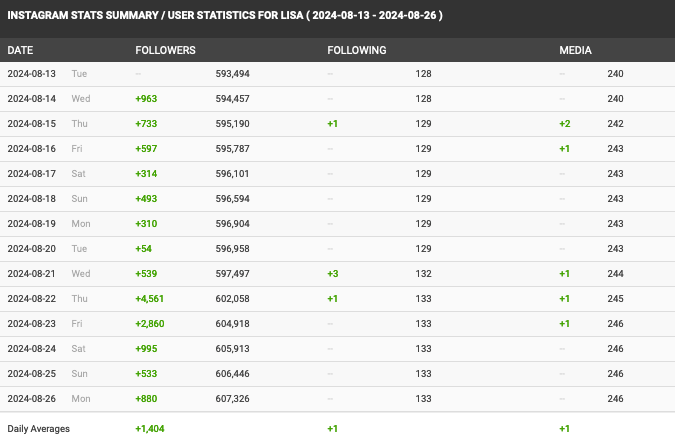Screen dimensions: 675x447
Task: Click media count 242
Action: tap(616, 124)
